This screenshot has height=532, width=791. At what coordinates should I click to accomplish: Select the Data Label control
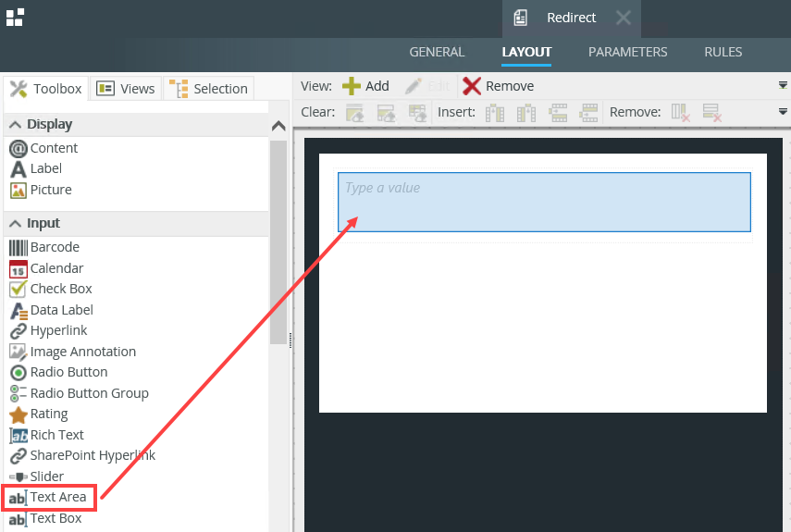(52, 310)
